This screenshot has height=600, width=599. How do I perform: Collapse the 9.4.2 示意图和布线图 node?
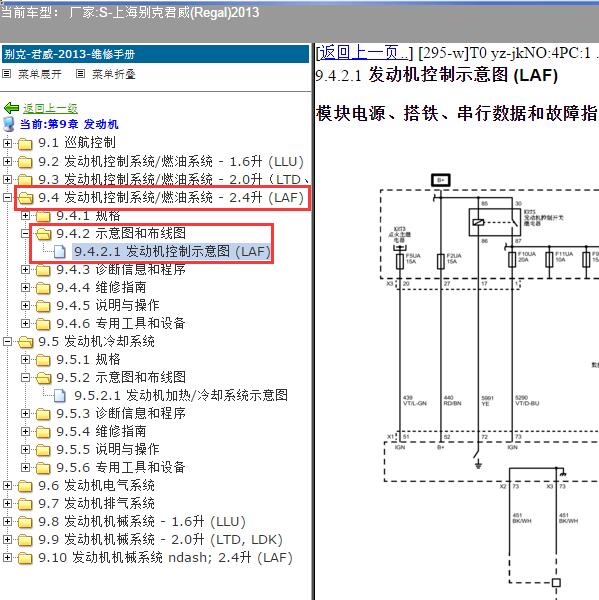pyautogui.click(x=25, y=233)
